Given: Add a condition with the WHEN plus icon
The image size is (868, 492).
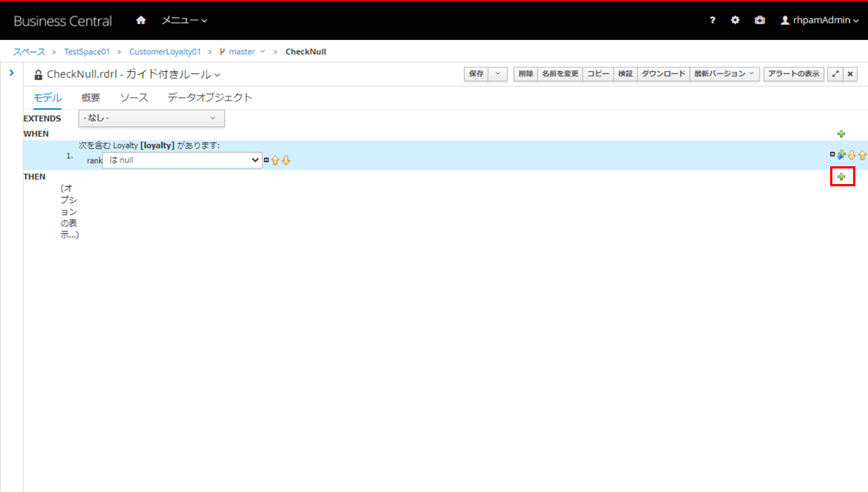Looking at the screenshot, I should click(841, 134).
